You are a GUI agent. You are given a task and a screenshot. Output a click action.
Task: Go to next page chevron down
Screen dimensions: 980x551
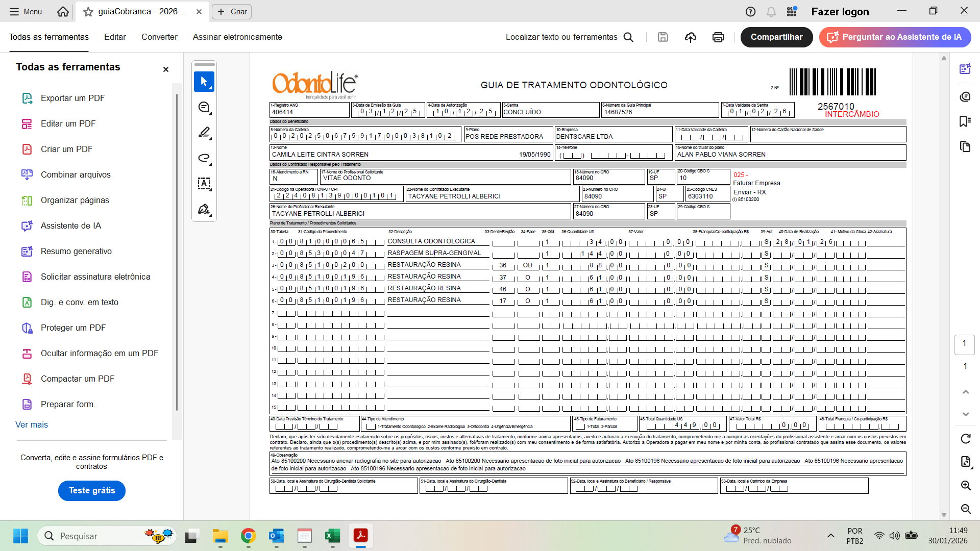[965, 414]
